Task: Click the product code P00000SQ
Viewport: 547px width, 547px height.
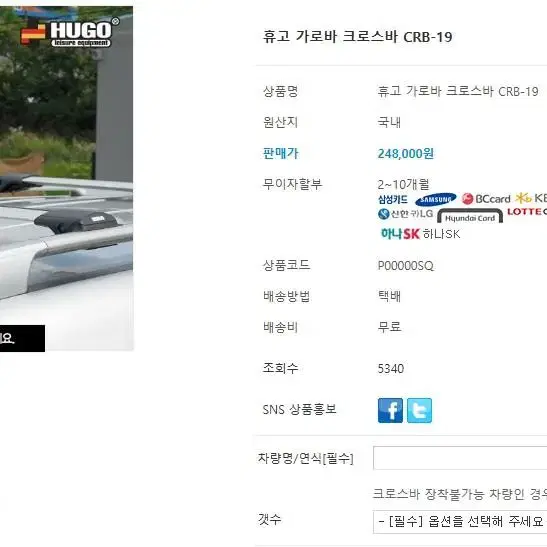Action: [406, 266]
